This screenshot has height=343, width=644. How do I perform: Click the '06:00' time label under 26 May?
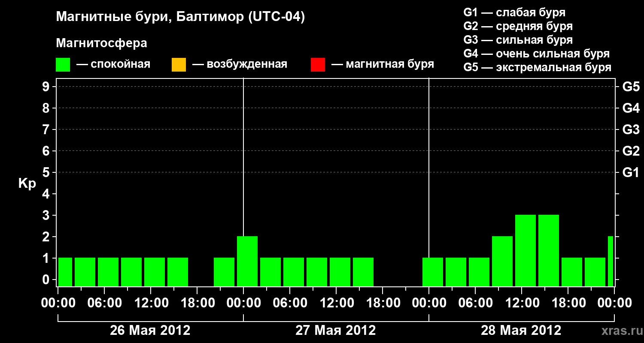point(104,303)
